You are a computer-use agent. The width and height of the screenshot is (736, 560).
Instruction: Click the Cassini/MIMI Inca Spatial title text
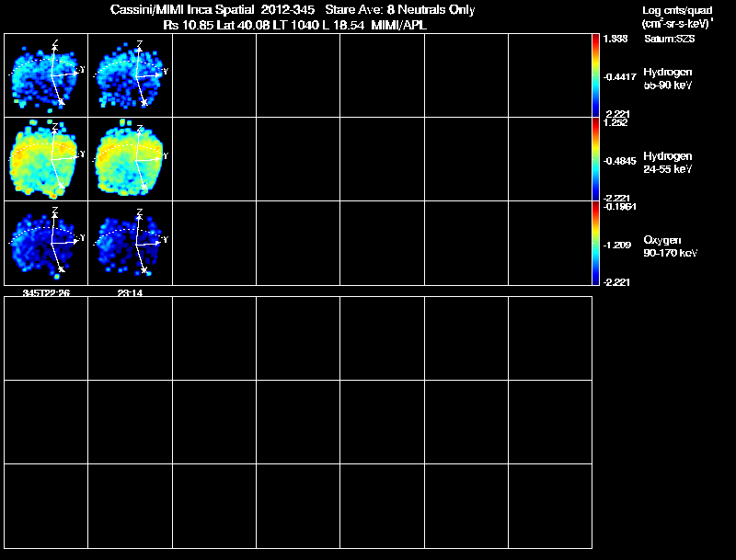click(182, 9)
